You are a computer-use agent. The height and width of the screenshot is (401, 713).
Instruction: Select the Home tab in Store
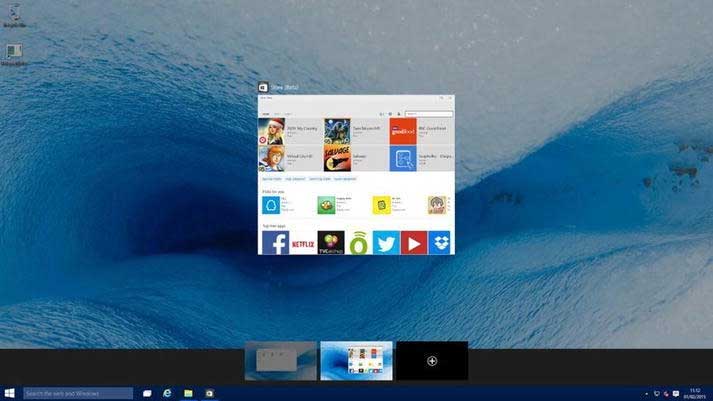pyautogui.click(x=265, y=114)
